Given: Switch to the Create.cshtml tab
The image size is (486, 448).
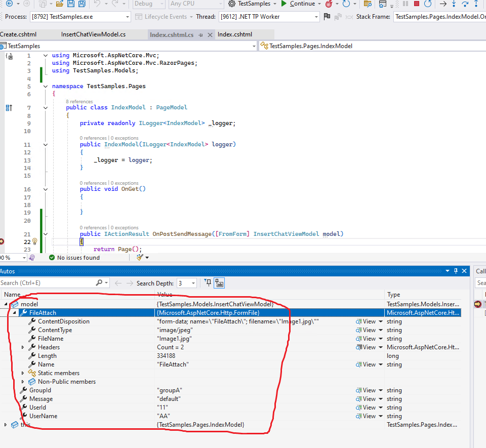Looking at the screenshot, I should (x=18, y=34).
